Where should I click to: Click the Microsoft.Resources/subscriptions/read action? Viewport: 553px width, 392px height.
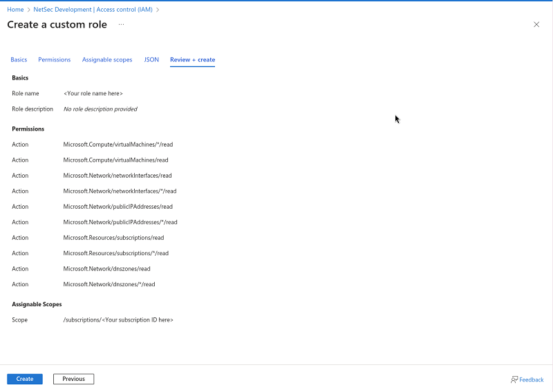[113, 238]
